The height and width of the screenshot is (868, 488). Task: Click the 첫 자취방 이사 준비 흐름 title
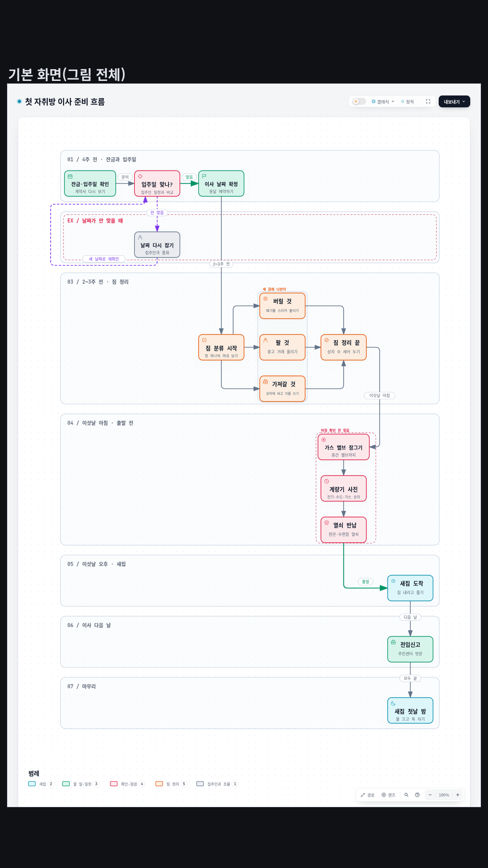pos(65,102)
